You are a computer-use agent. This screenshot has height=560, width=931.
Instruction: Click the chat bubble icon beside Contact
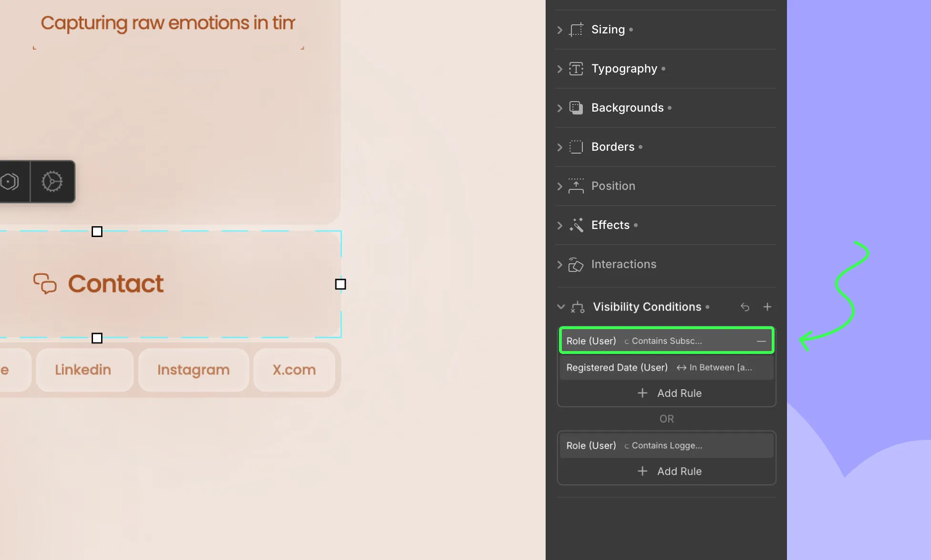pos(45,283)
